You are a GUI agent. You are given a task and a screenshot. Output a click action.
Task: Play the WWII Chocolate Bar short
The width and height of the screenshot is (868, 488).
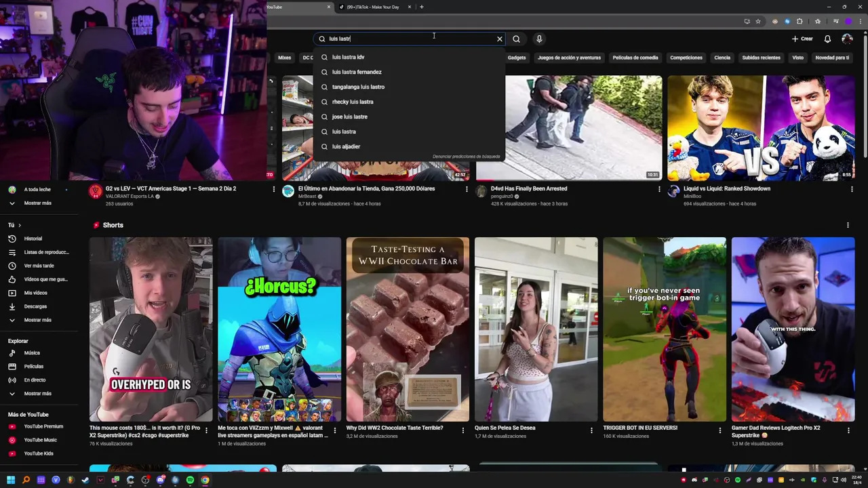pos(408,329)
